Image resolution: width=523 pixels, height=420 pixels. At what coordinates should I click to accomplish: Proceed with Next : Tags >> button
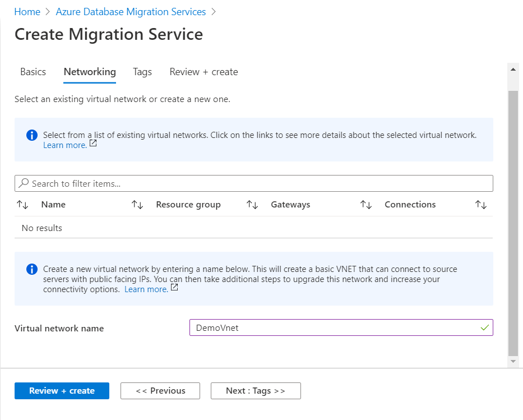click(x=256, y=391)
